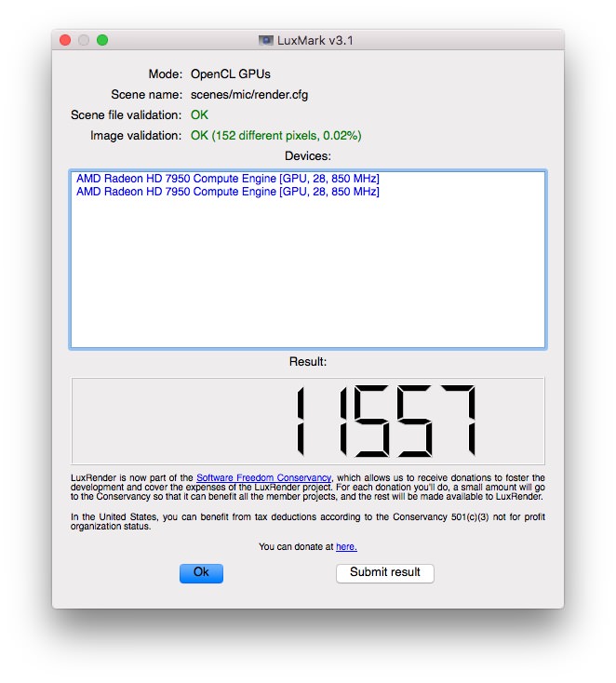
Task: Click the Devices: heading label
Action: click(x=308, y=156)
